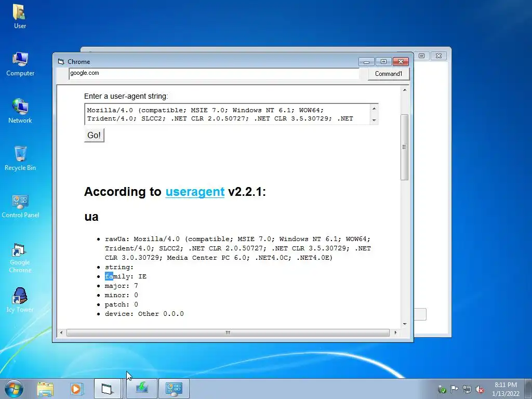Screen dimensions: 532x399
Task: Click inside the user-agent string textarea
Action: tap(227, 114)
